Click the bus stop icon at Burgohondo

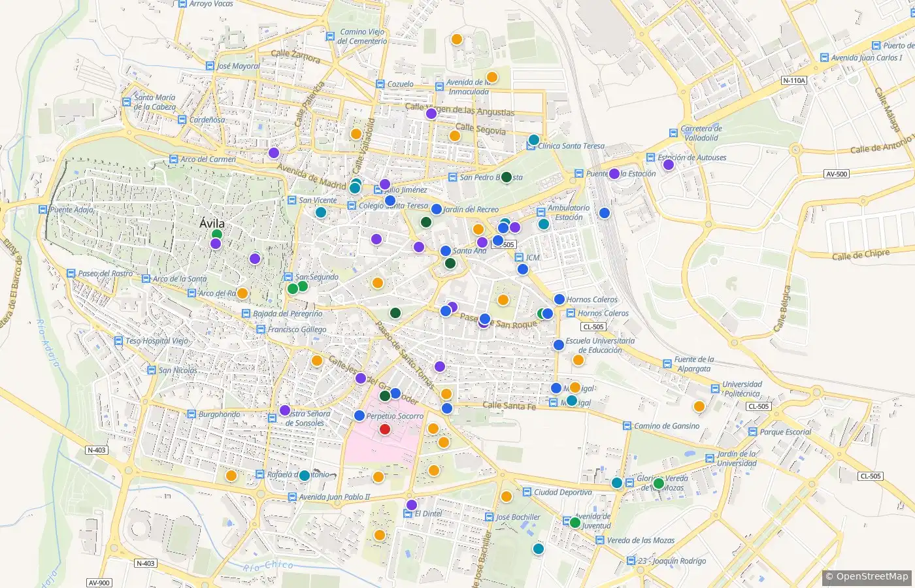tap(191, 414)
